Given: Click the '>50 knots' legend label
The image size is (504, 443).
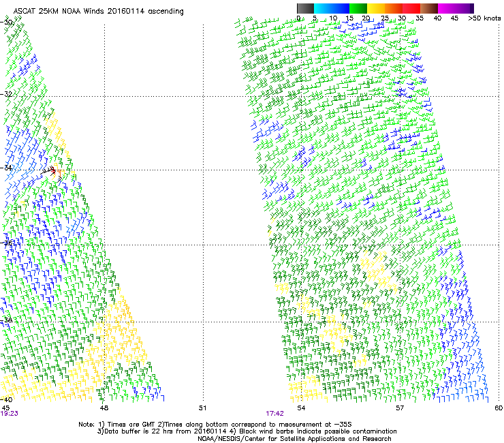Looking at the screenshot, I should 484,18.
